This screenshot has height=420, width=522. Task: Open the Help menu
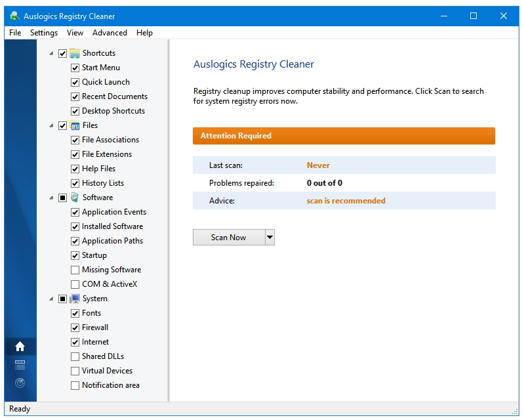144,33
